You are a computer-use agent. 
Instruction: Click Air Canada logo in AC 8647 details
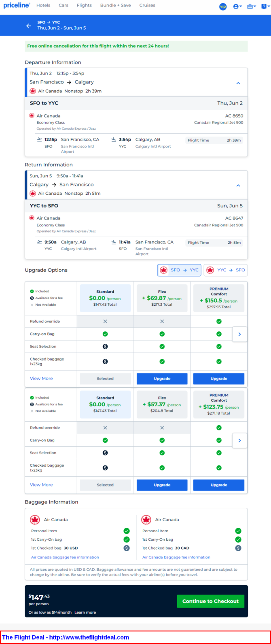32,218
